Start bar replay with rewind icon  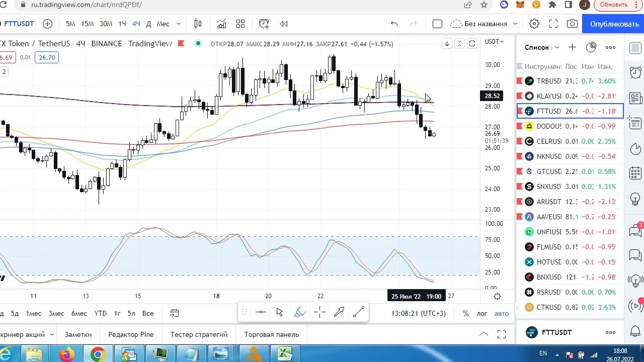tap(284, 24)
